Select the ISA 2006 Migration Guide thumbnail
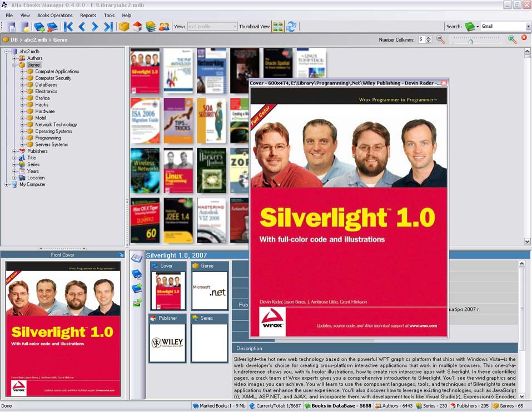The image size is (532, 412). (145, 120)
